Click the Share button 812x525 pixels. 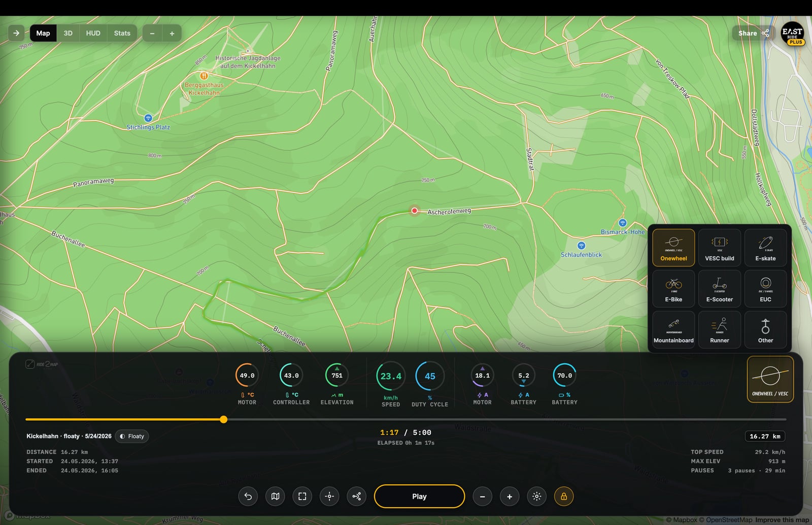[754, 33]
